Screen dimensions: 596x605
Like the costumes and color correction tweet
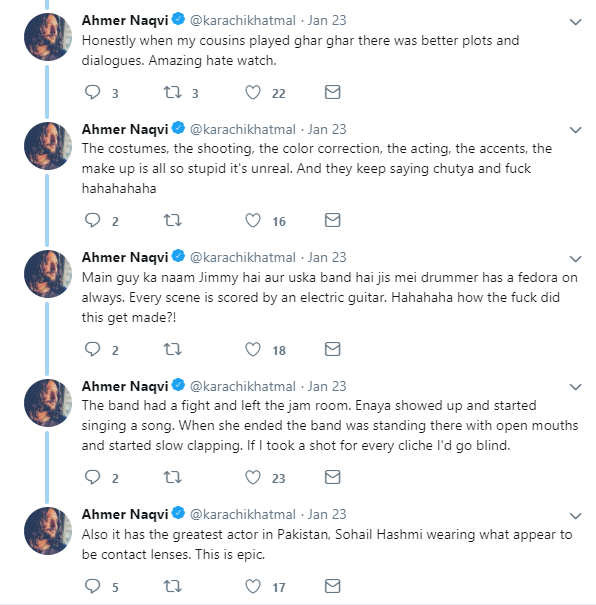click(x=253, y=221)
